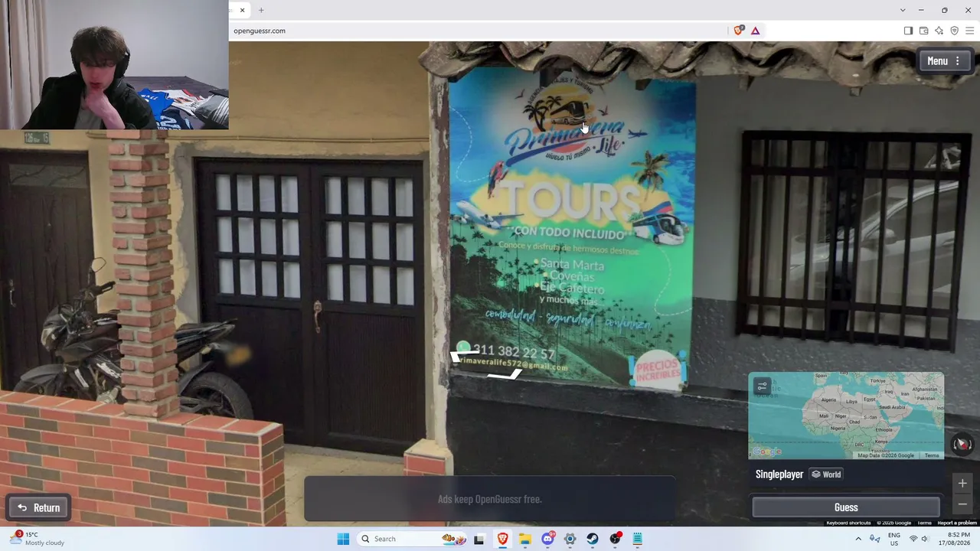Click the taskbar Search box

pyautogui.click(x=410, y=539)
